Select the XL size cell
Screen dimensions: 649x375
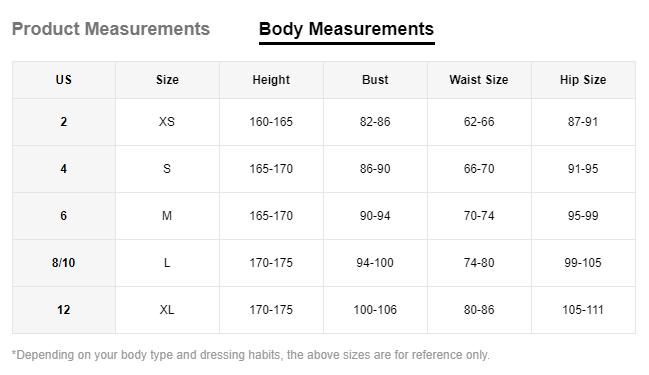coord(167,310)
